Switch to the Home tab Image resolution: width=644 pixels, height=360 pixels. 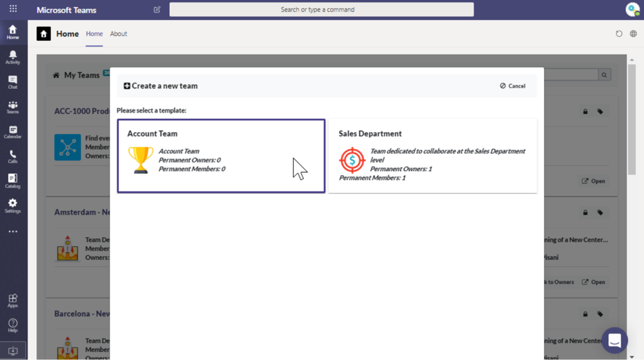pos(94,34)
